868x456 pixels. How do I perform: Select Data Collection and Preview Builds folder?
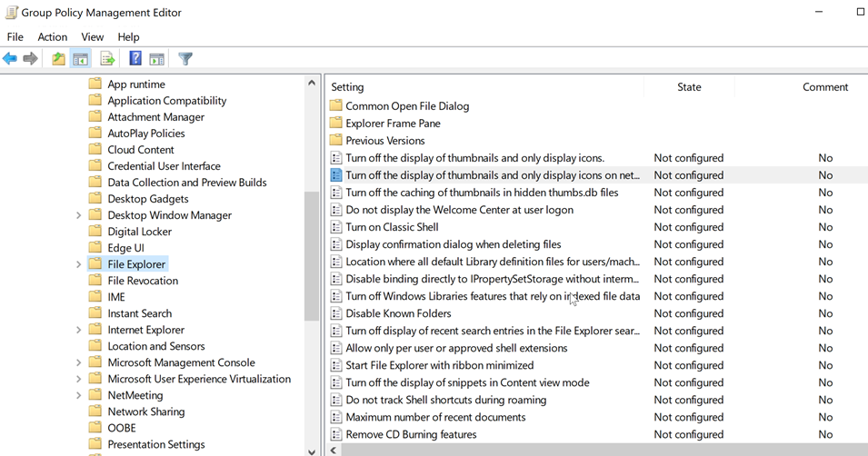[187, 183]
